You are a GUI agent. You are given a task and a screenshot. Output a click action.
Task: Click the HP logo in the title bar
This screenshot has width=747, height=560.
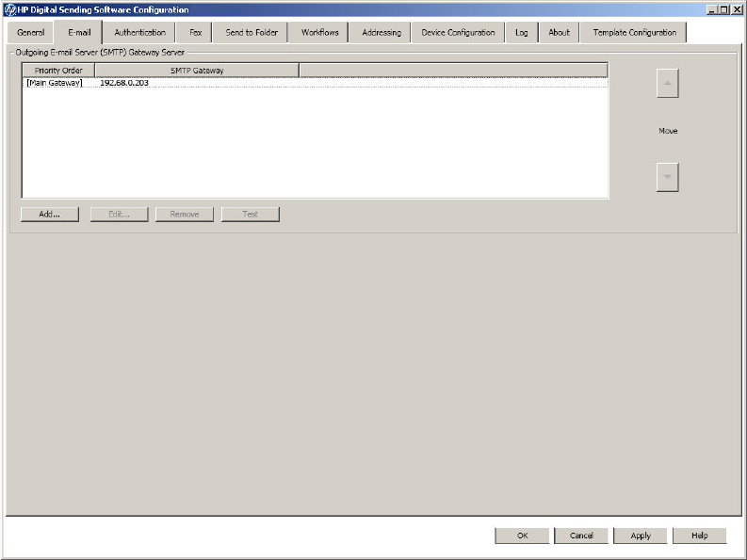(x=10, y=9)
